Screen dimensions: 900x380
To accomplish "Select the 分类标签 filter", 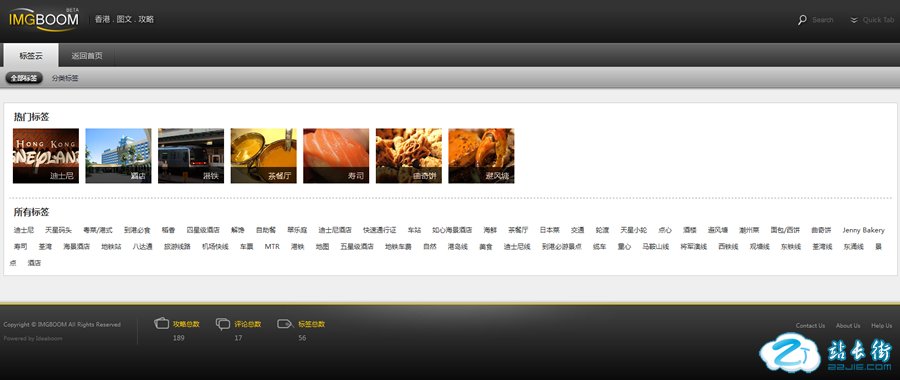I will [x=65, y=78].
